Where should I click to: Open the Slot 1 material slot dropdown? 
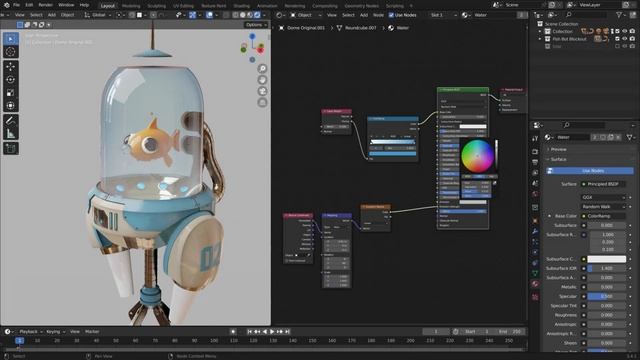443,15
